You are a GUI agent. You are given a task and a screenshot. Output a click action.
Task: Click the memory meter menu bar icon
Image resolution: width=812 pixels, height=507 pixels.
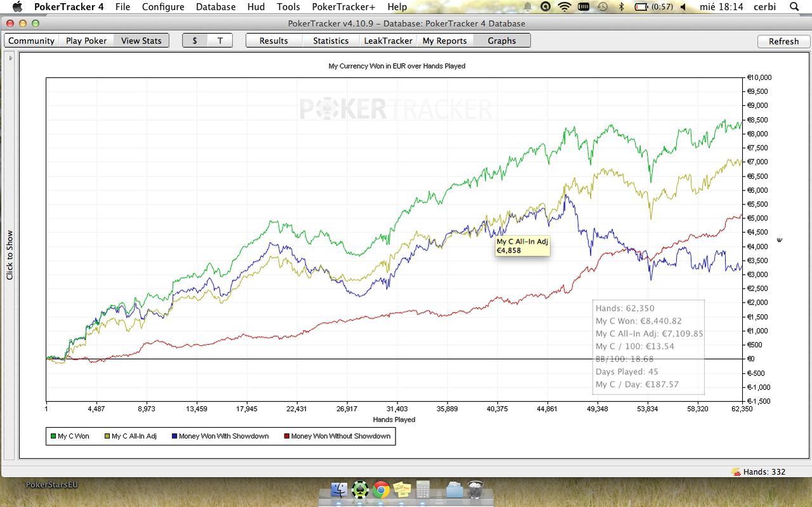point(583,7)
